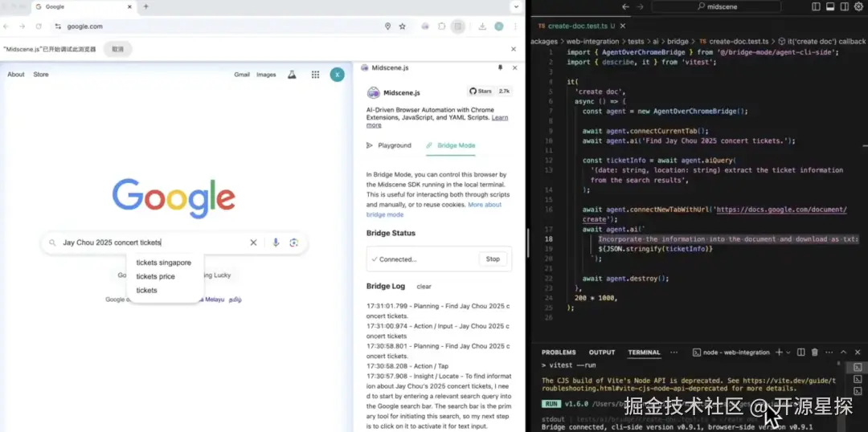Open the Google account avatar
The width and height of the screenshot is (868, 432).
tap(337, 75)
